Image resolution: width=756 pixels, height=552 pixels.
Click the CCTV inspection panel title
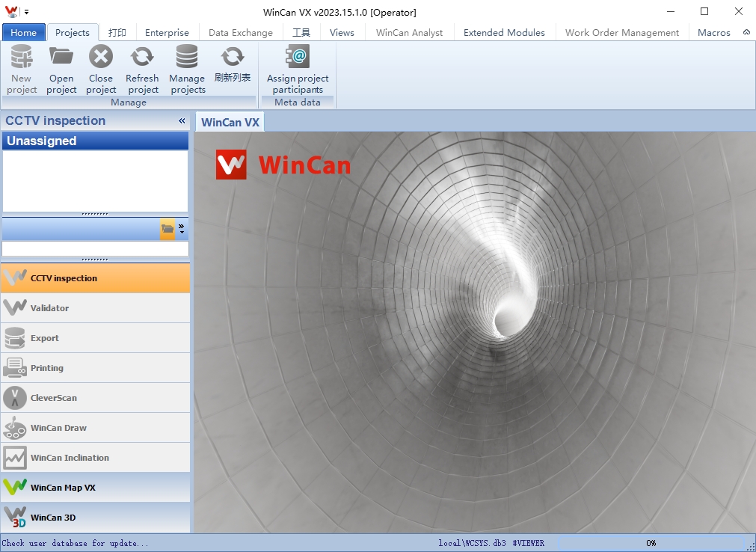[55, 120]
